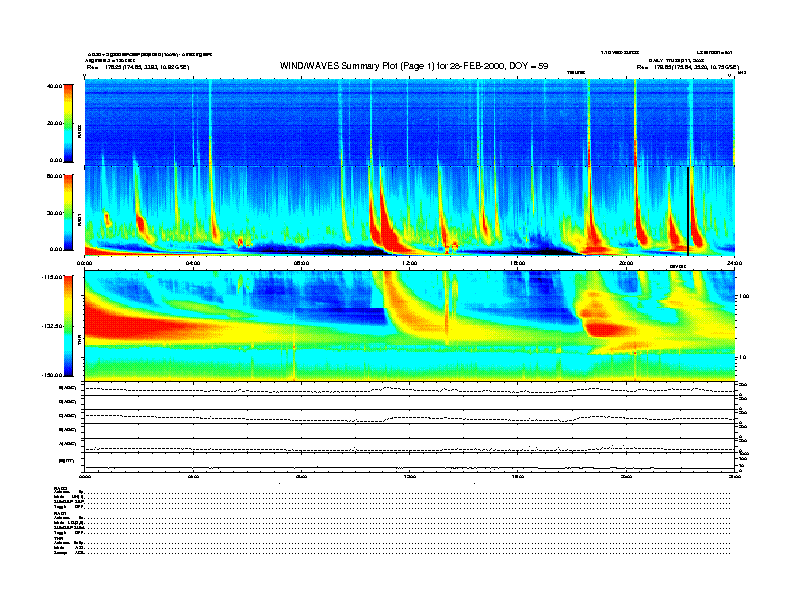792x612 pixels.
Task: Click the 04:00 tick label under RAD1 panel
Action: point(193,263)
